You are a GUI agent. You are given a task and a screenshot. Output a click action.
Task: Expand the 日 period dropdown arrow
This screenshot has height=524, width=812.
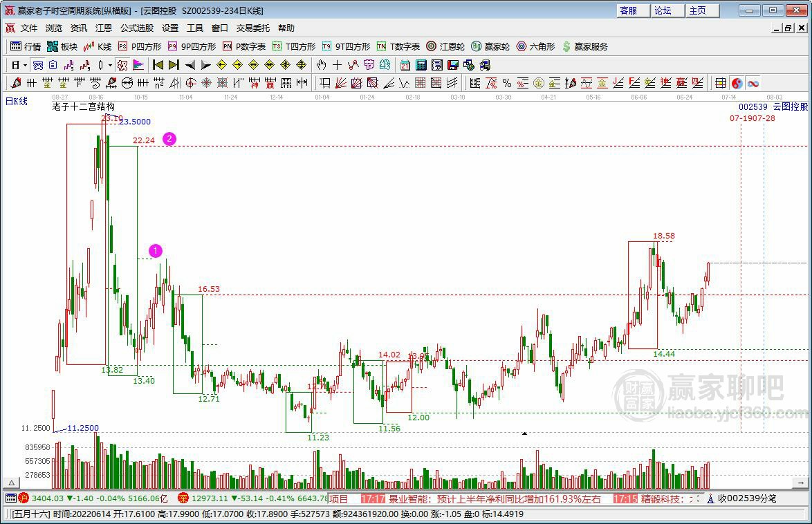25,65
